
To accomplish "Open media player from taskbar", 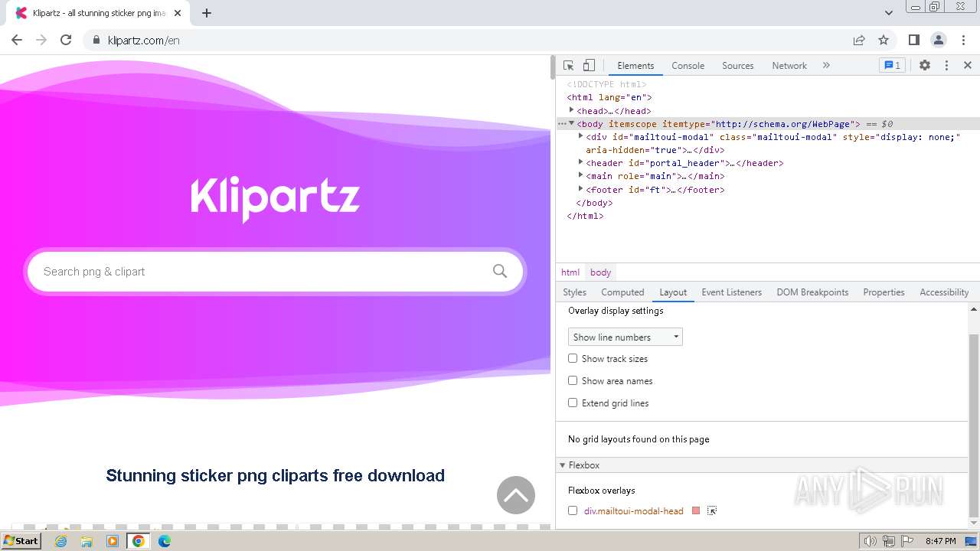I will [x=113, y=541].
